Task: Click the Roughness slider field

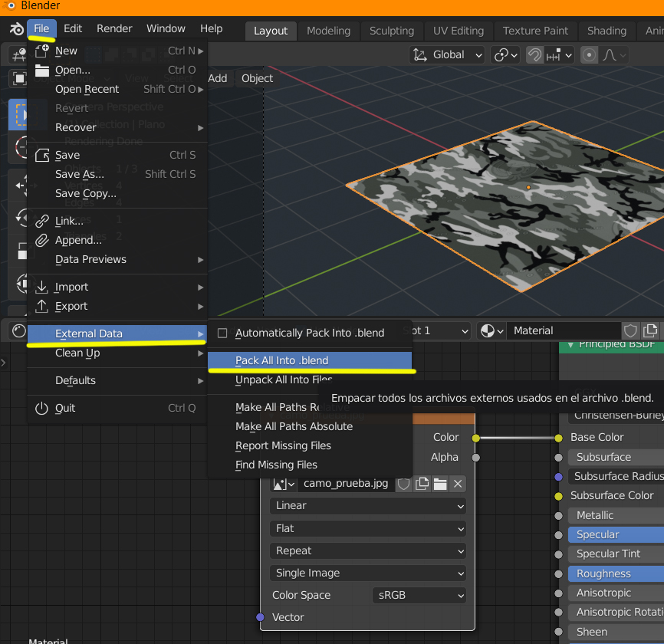Action: [615, 573]
